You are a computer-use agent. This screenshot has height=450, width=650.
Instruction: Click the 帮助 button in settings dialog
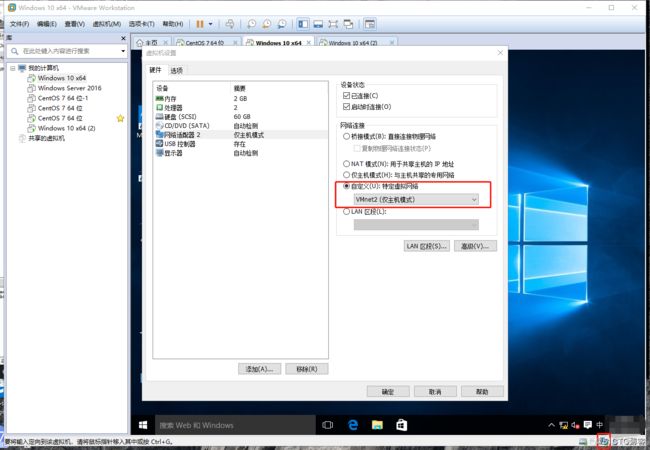482,392
